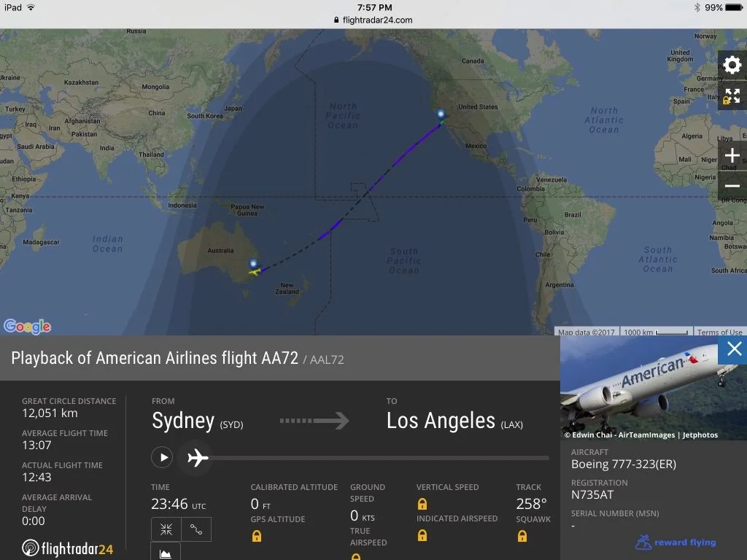747x560 pixels.
Task: Click the Australia label on map
Action: [x=220, y=251]
